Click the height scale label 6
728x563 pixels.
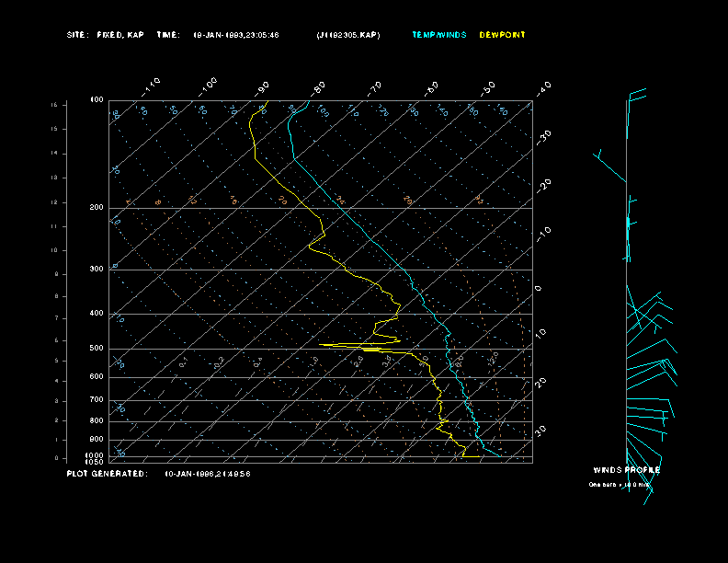click(x=57, y=340)
